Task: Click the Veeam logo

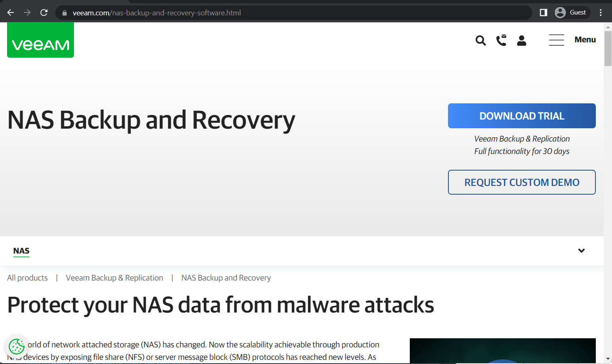Action: (40, 40)
